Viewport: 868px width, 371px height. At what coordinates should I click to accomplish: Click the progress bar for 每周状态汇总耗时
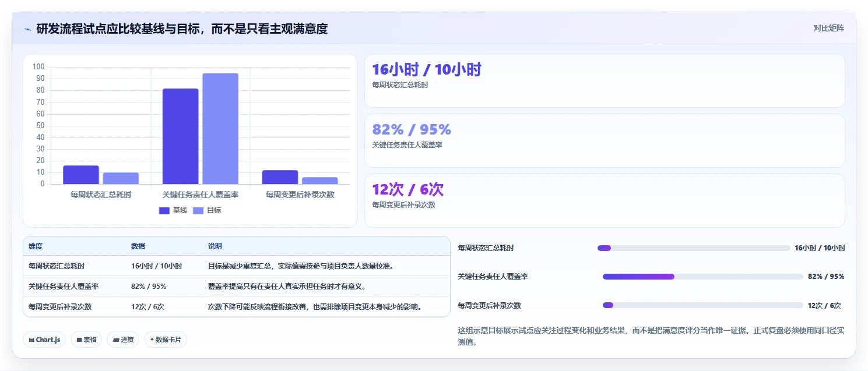click(694, 248)
